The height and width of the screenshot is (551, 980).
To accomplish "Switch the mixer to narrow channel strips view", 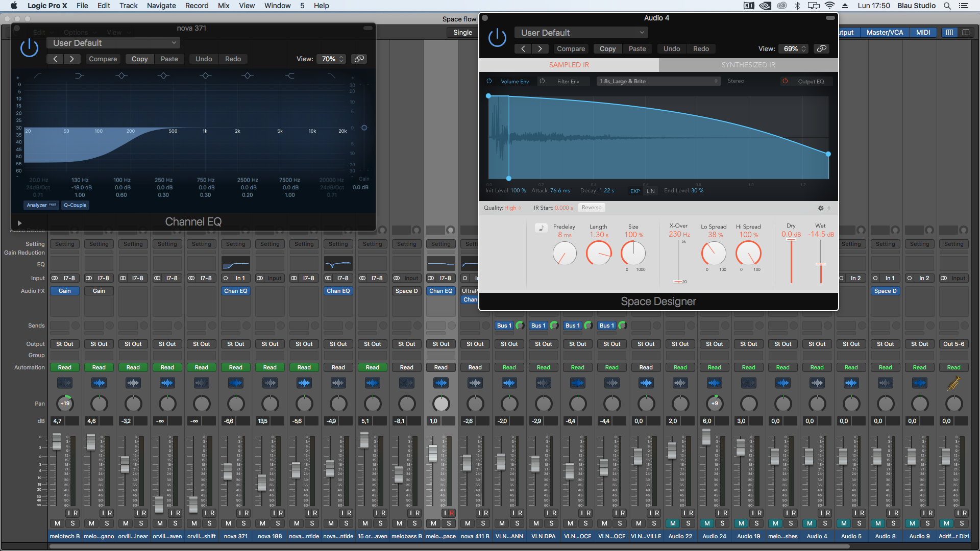I will [x=949, y=32].
